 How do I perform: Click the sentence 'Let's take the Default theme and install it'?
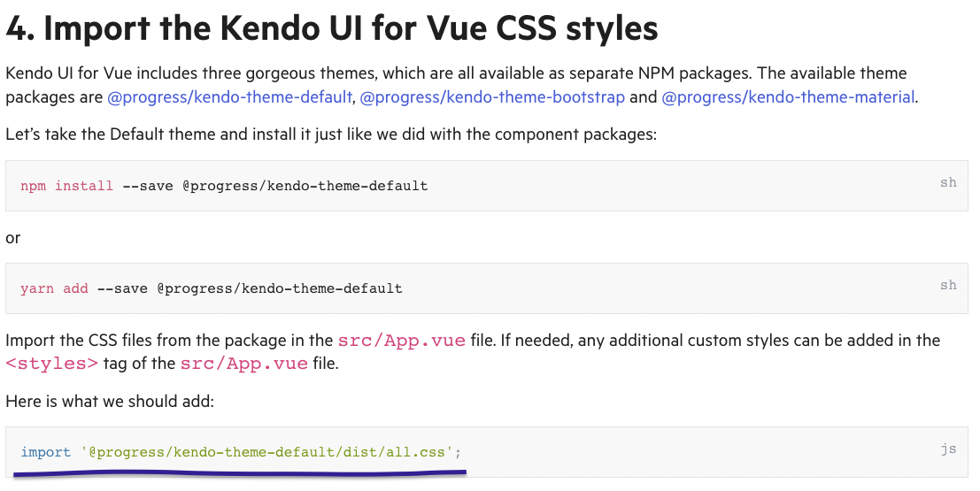331,134
